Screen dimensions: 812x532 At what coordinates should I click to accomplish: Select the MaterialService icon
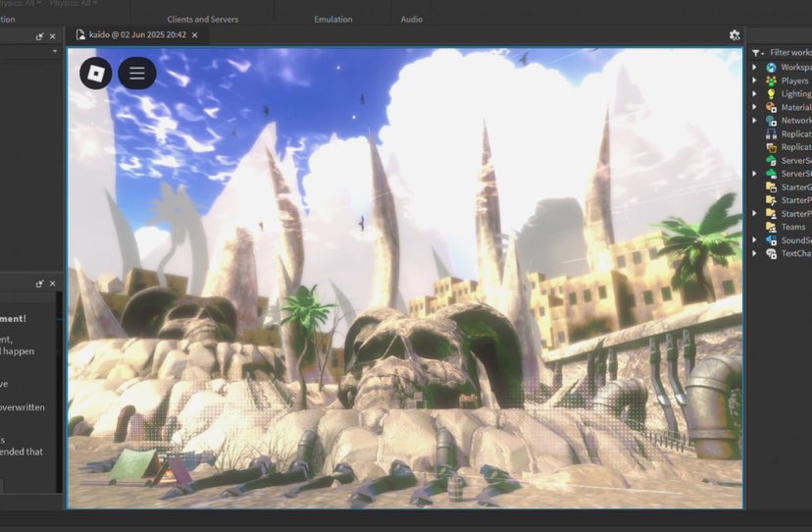click(x=771, y=107)
